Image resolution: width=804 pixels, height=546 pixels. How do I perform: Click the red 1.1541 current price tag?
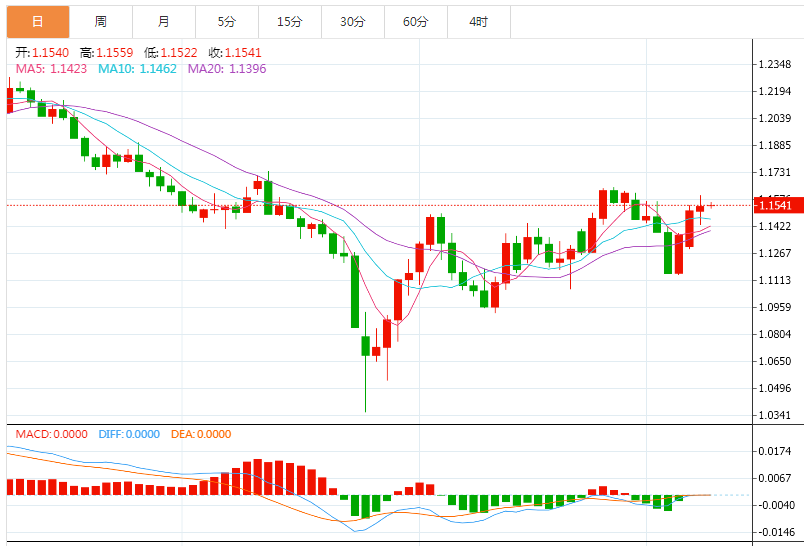777,205
